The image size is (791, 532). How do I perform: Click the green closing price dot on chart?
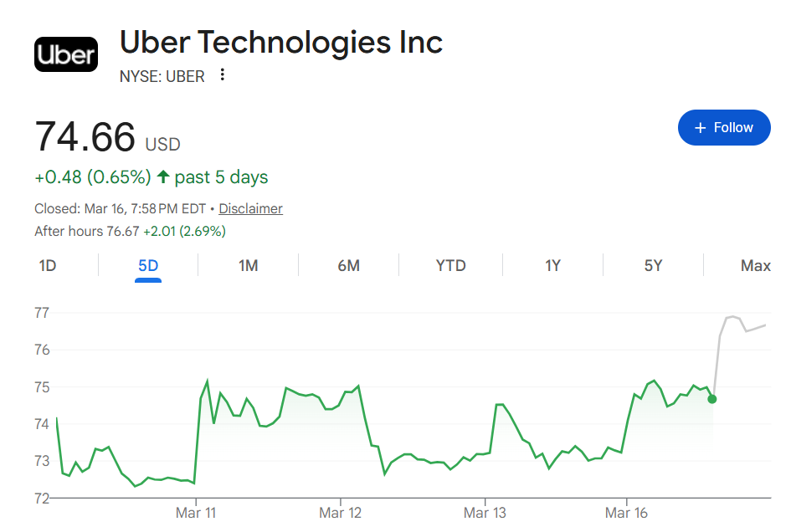(711, 399)
